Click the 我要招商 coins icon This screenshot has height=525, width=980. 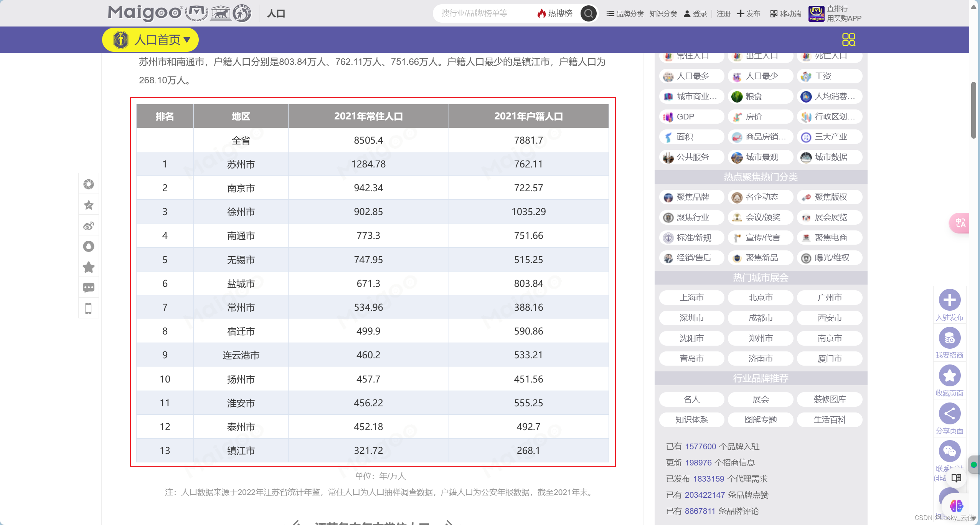(x=950, y=338)
